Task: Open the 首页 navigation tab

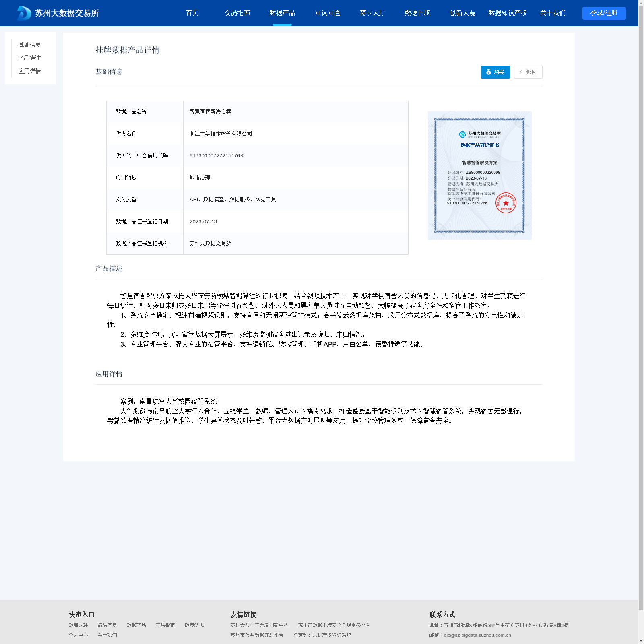Action: [x=192, y=13]
